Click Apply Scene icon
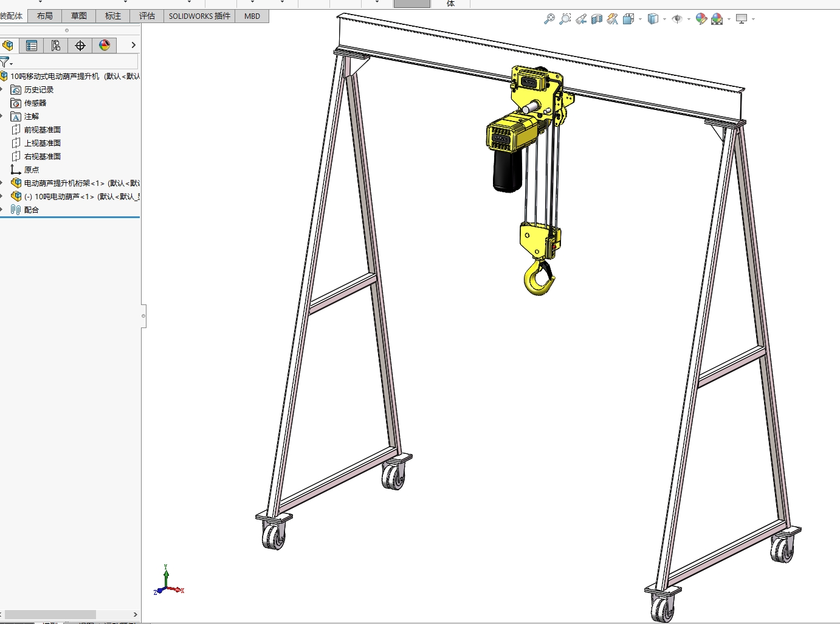840x624 pixels. [717, 19]
